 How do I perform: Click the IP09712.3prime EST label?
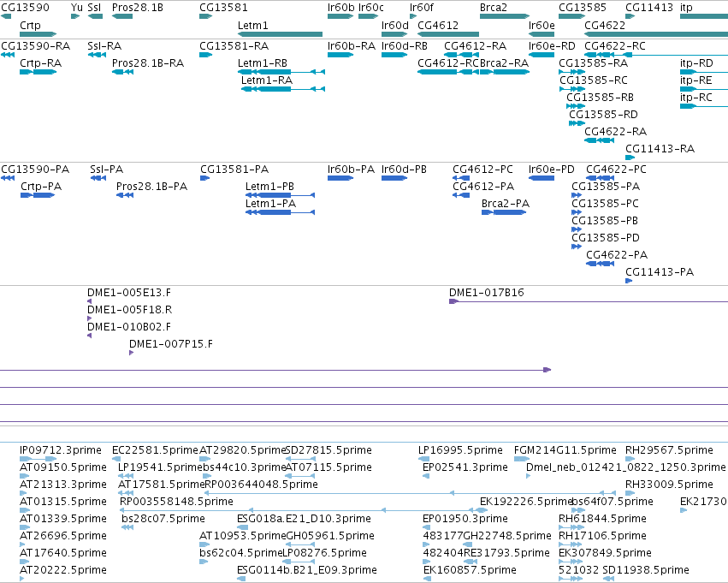click(61, 450)
